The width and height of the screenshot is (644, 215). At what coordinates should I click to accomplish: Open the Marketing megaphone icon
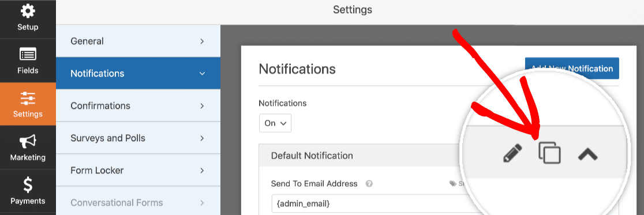pyautogui.click(x=28, y=142)
